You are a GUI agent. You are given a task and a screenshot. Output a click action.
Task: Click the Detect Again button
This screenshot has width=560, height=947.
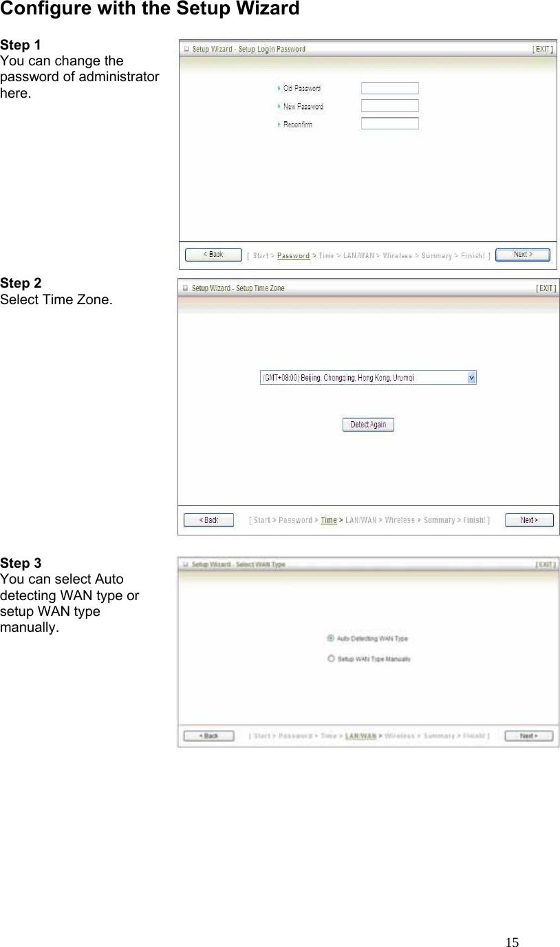(368, 425)
